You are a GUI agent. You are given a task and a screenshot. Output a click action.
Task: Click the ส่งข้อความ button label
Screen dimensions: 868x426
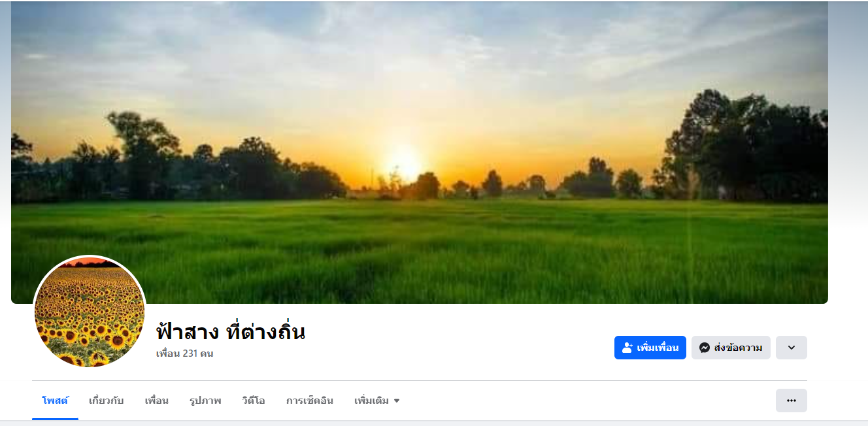738,348
